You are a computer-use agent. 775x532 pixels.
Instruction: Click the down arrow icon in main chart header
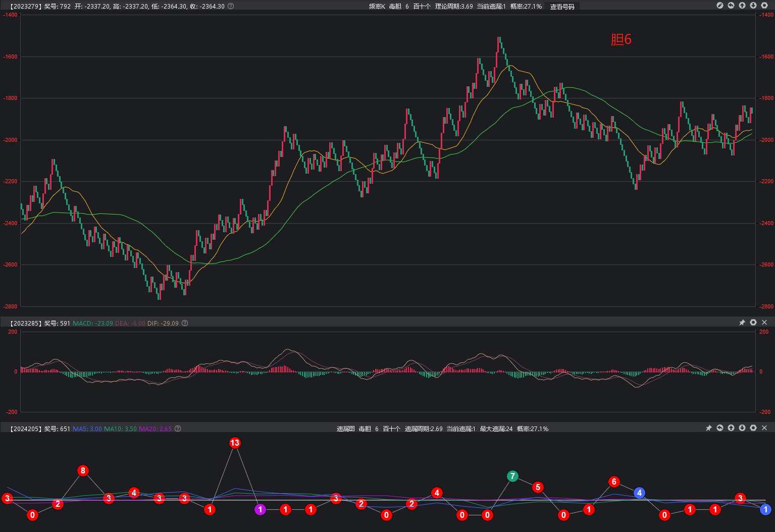(x=753, y=6)
